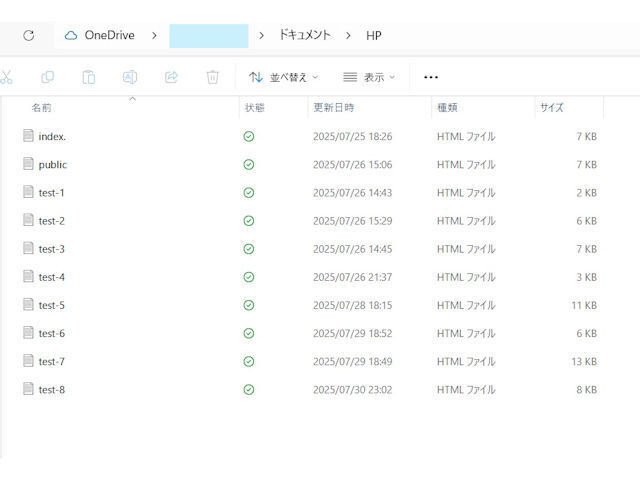
Task: Click the Paste clipboard icon
Action: point(88,77)
